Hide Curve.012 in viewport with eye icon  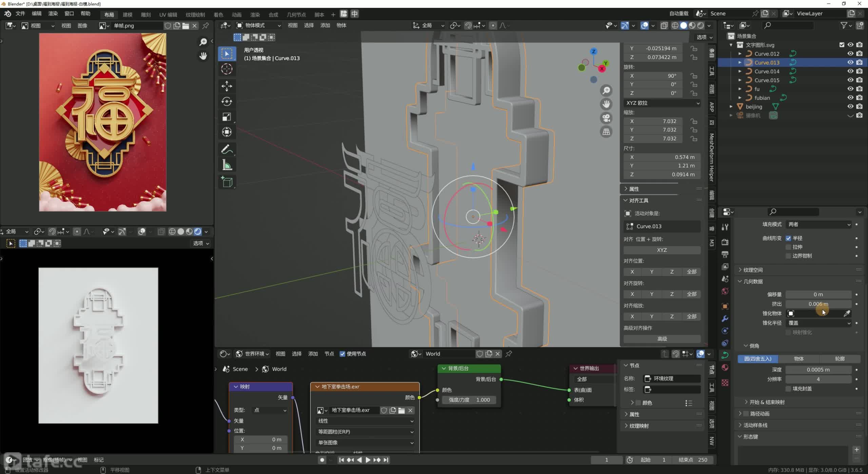pos(850,54)
